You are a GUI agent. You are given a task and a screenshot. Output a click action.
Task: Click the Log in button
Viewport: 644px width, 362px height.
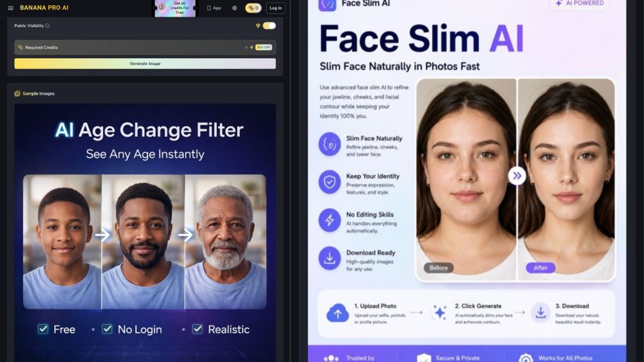[x=276, y=8]
